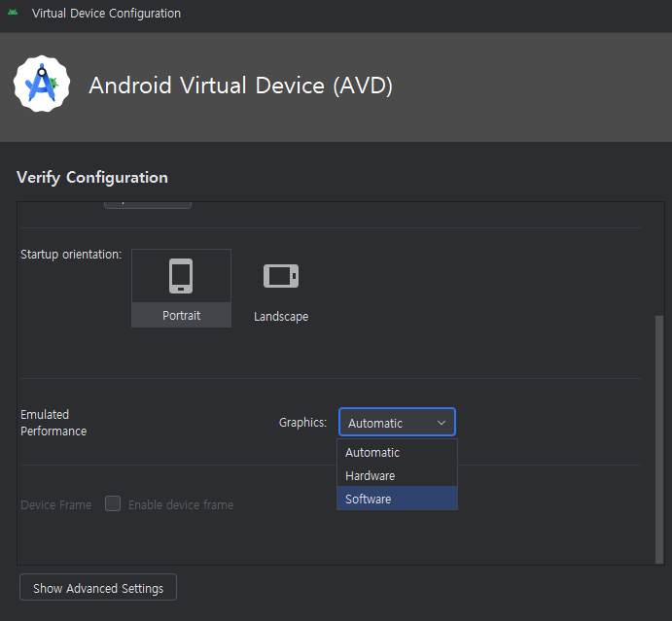Open the Graphics dropdown
The height and width of the screenshot is (621, 672).
397,423
